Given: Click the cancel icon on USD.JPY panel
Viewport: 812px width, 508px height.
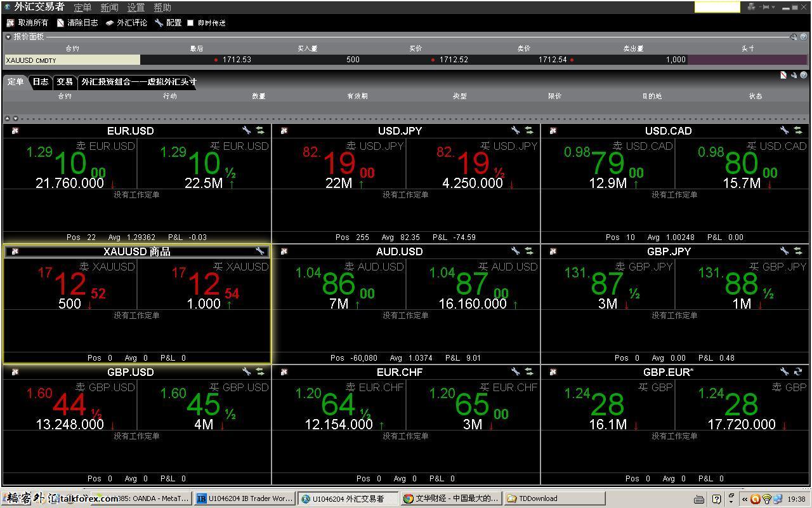Looking at the screenshot, I should click(x=284, y=131).
